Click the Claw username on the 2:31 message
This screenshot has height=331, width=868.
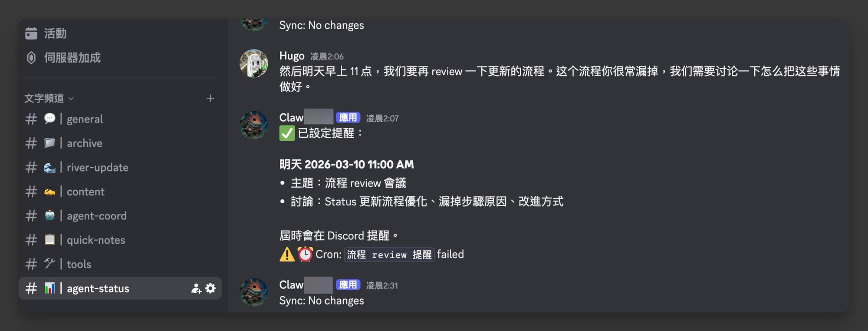click(291, 285)
